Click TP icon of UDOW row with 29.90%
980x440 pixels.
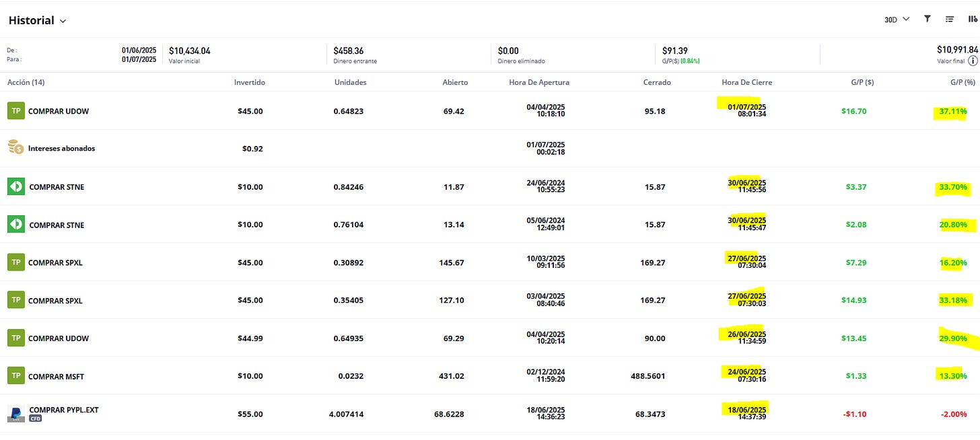pyautogui.click(x=15, y=338)
